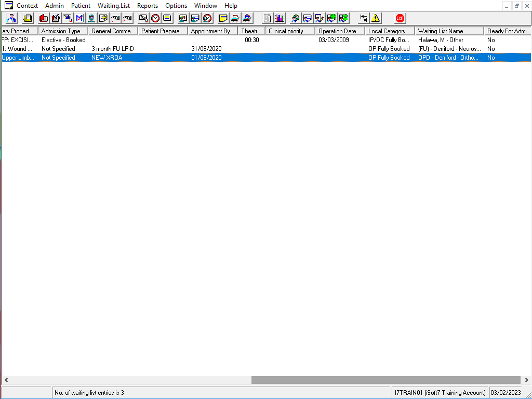Screen dimensions: 532x399
Task: Click the pointing hand D icon
Action: (x=115, y=18)
